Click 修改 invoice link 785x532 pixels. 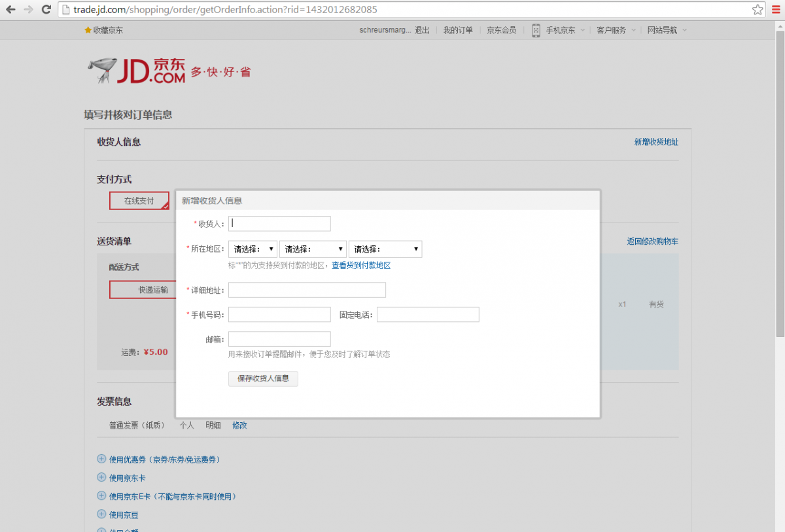pyautogui.click(x=239, y=425)
